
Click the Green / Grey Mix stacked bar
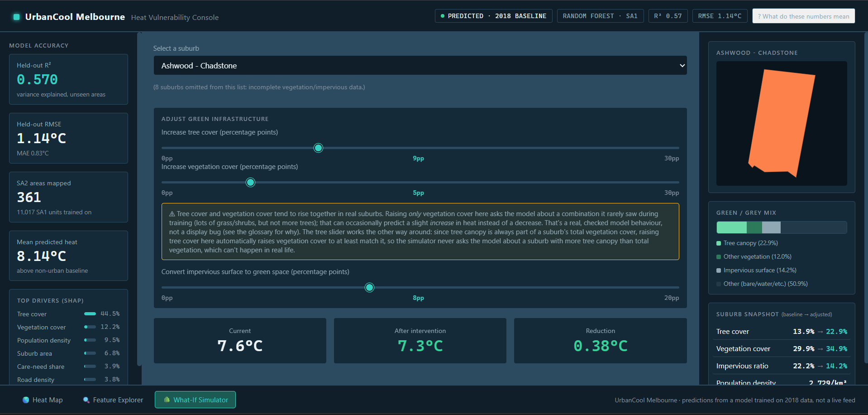[782, 227]
